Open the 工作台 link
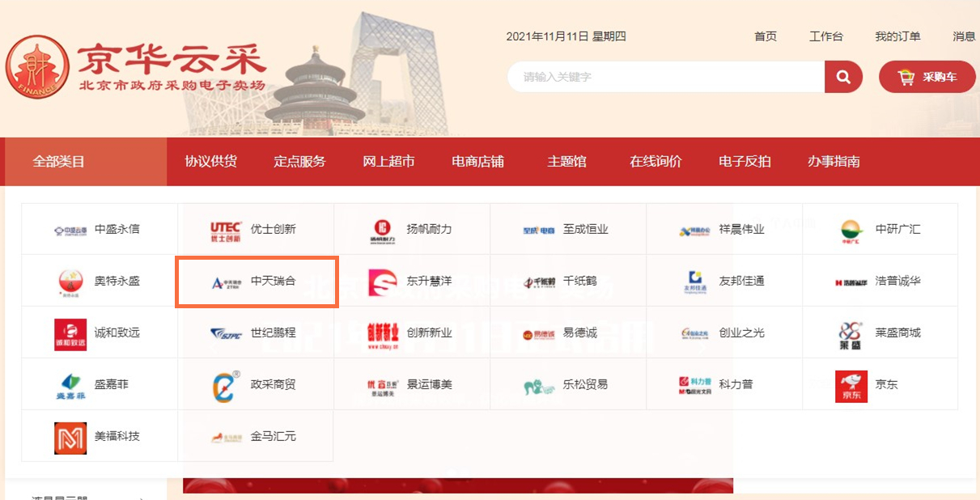 point(825,36)
